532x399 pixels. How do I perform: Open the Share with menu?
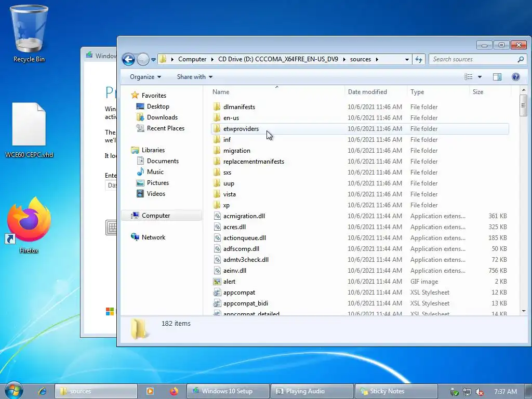tap(195, 77)
